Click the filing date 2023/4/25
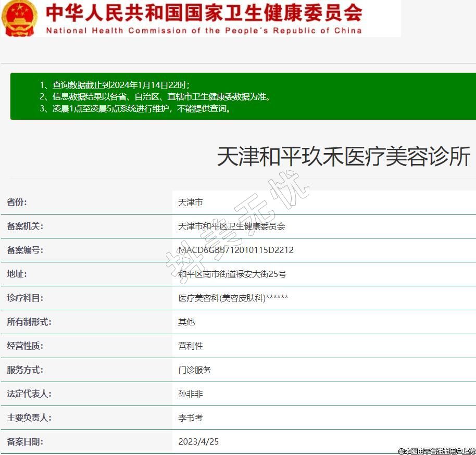476x455 pixels. [x=198, y=441]
